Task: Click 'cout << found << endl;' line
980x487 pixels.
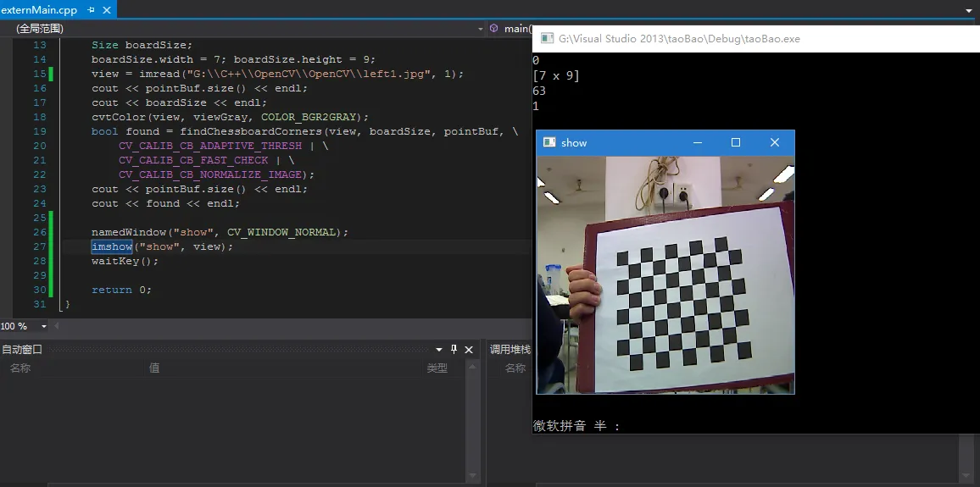Action: click(x=165, y=203)
